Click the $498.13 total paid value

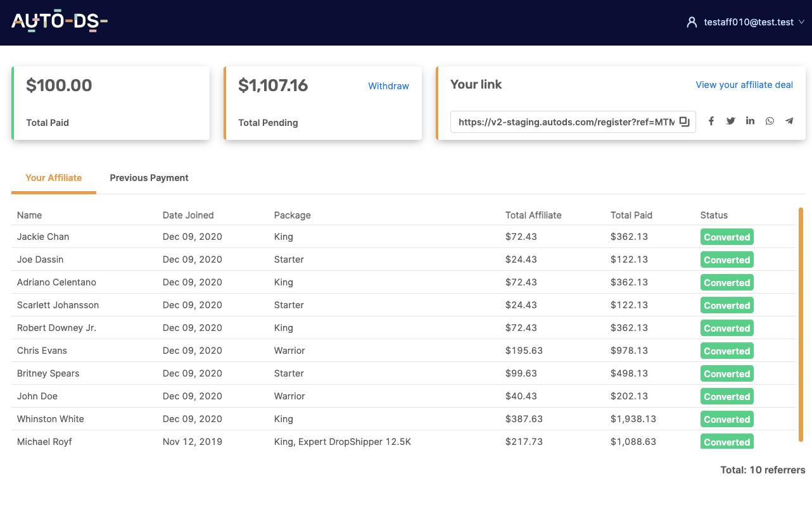[x=630, y=373]
